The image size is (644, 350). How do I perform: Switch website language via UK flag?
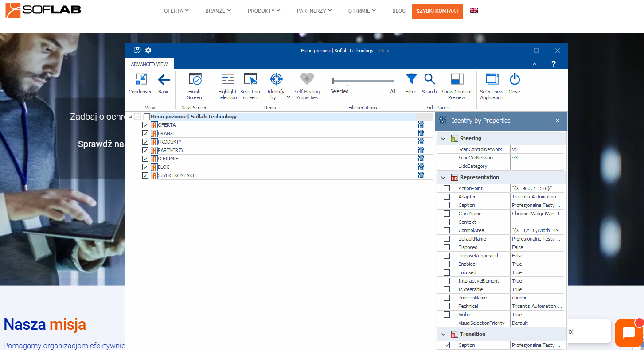(x=474, y=10)
